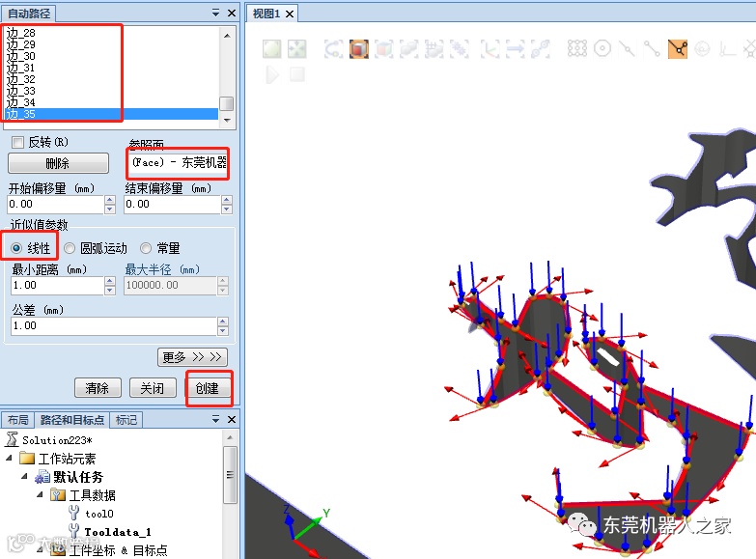Click the Play simulation triangle icon

(x=272, y=74)
